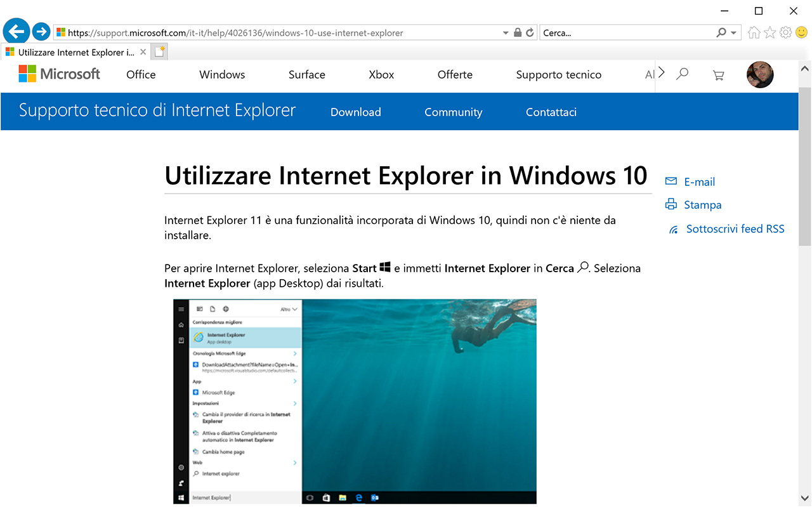Open Supporto tecnico menu item
The image size is (812, 507).
click(x=559, y=75)
